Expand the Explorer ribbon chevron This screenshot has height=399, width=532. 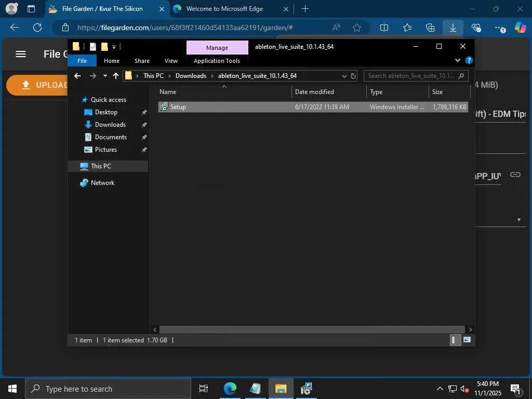click(458, 60)
